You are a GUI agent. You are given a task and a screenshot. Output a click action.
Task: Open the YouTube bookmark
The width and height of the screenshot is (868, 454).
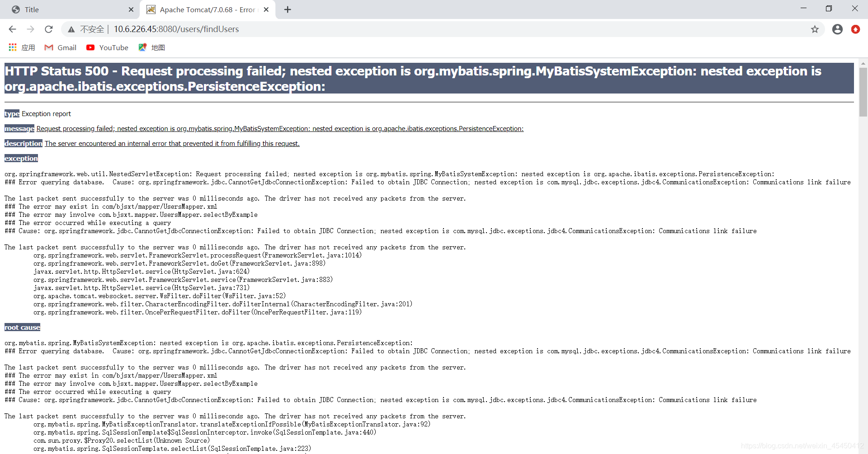pos(107,47)
